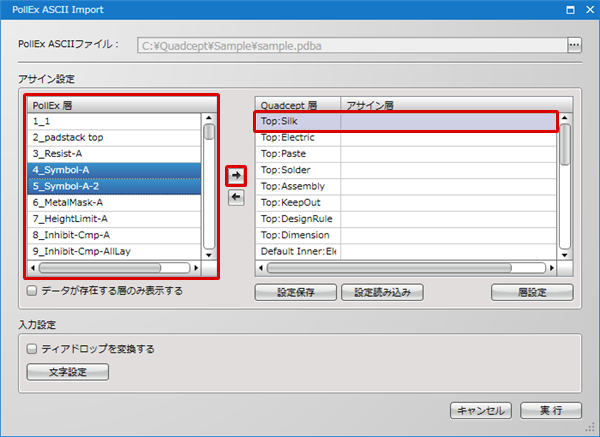Click PollEx list scroll-up arrow
Viewport: 600px width, 437px height.
coord(209,118)
